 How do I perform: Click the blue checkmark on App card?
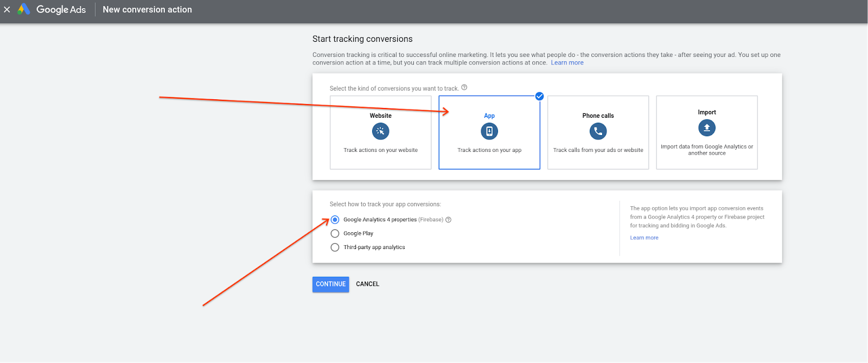click(539, 97)
